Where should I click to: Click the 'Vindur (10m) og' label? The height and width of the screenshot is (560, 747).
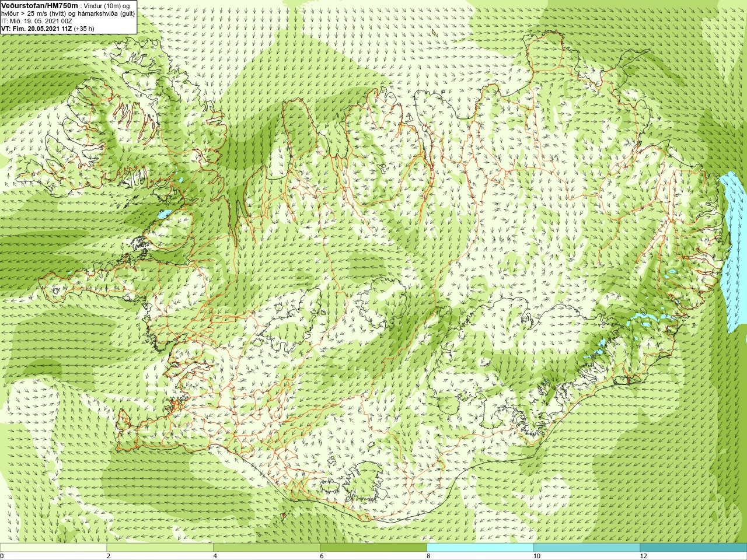107,6
